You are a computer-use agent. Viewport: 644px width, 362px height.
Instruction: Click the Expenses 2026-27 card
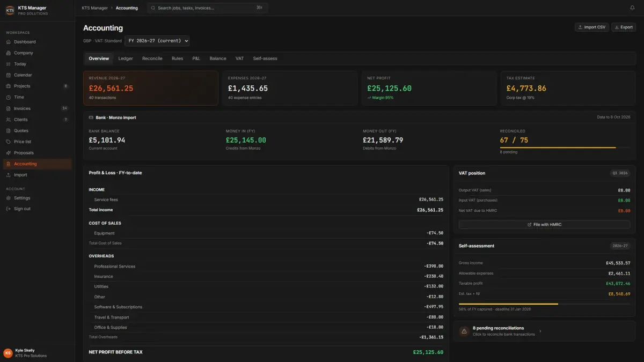pyautogui.click(x=290, y=88)
